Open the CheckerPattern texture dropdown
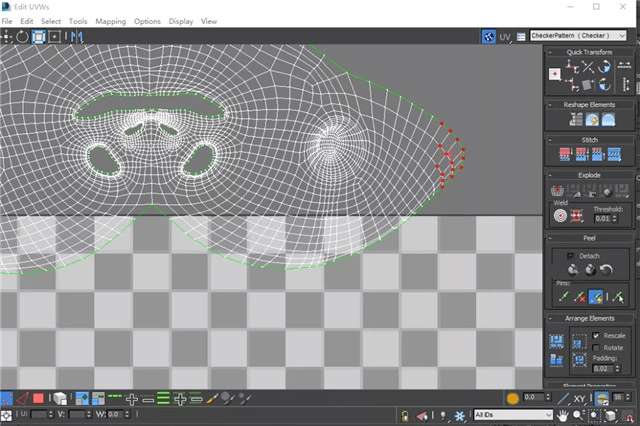Image resolution: width=640 pixels, height=426 pixels. point(578,36)
